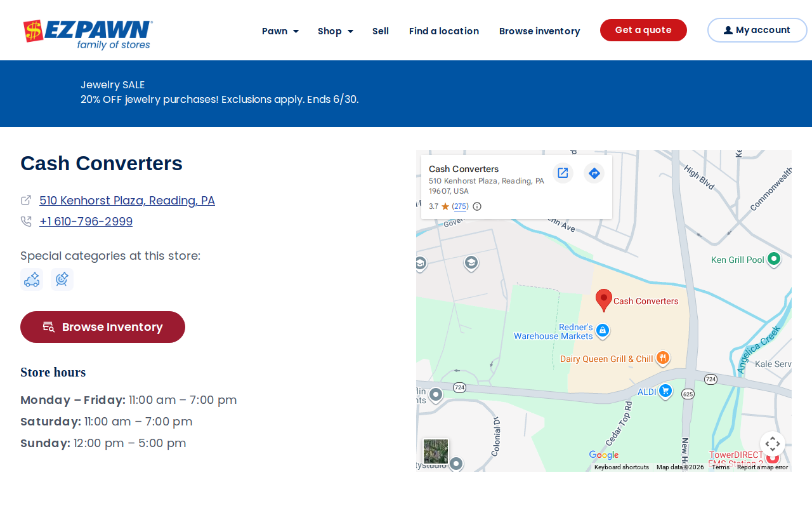Expand the Pawn dropdown menu
The width and height of the screenshot is (812, 508).
pyautogui.click(x=280, y=31)
